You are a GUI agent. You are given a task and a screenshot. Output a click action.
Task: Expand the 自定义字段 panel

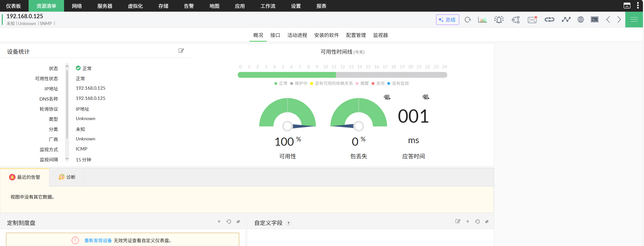[487, 222]
